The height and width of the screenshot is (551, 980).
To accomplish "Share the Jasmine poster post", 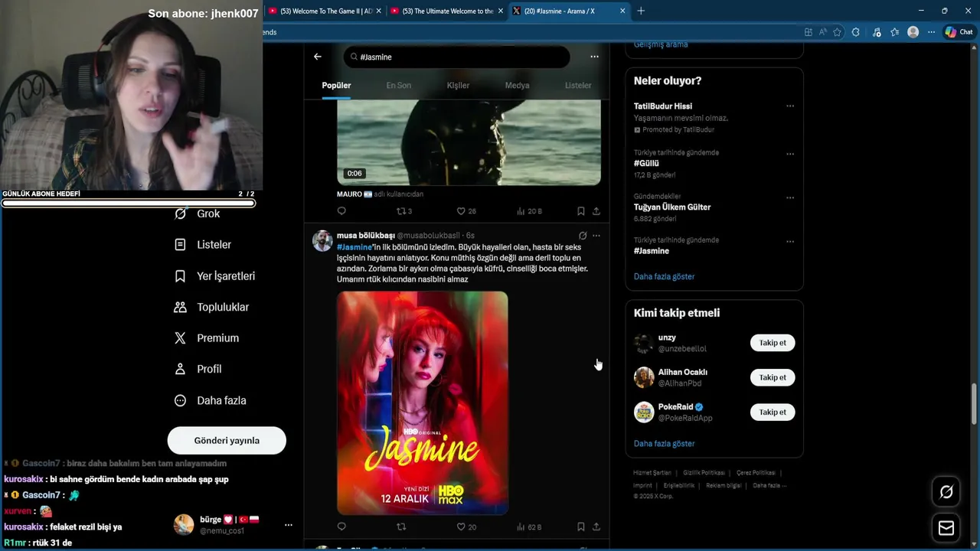I will 596,527.
